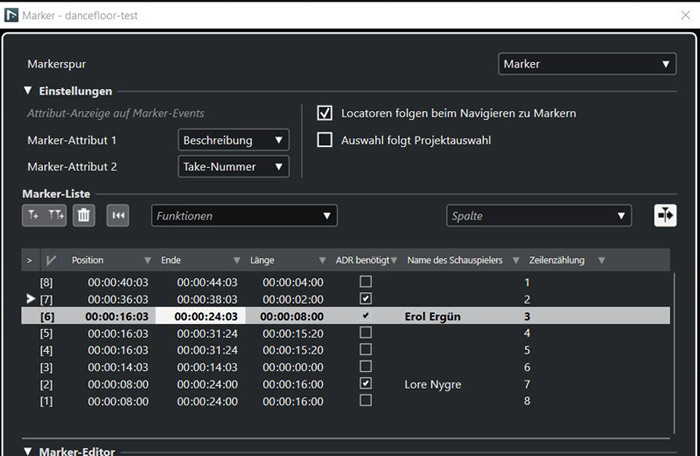
Task: Enable Auswahl folgt Projektauswahl checkbox
Action: click(324, 140)
